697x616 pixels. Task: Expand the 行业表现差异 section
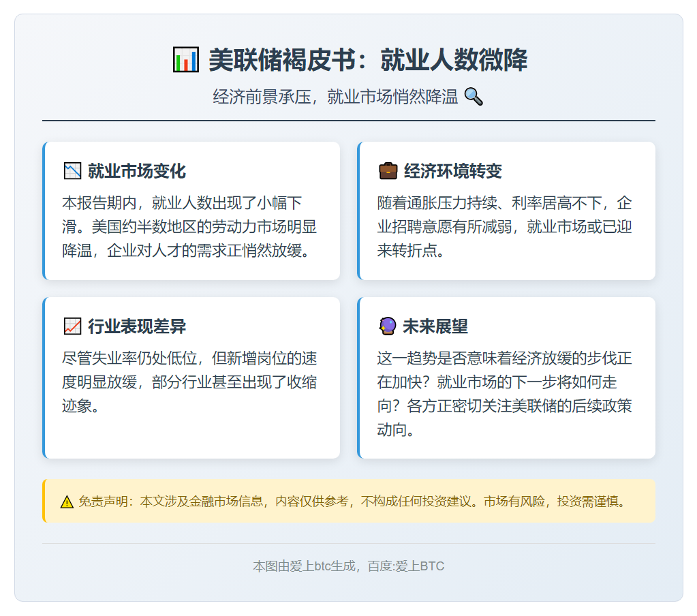pos(191,377)
